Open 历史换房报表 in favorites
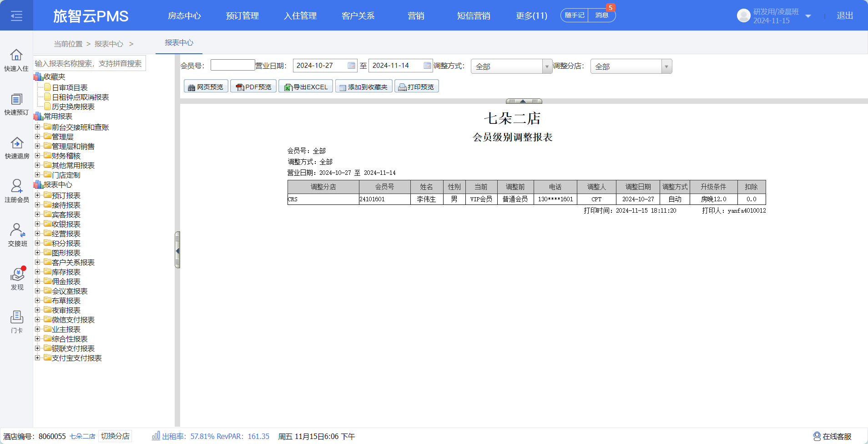This screenshot has height=444, width=868. coord(73,107)
